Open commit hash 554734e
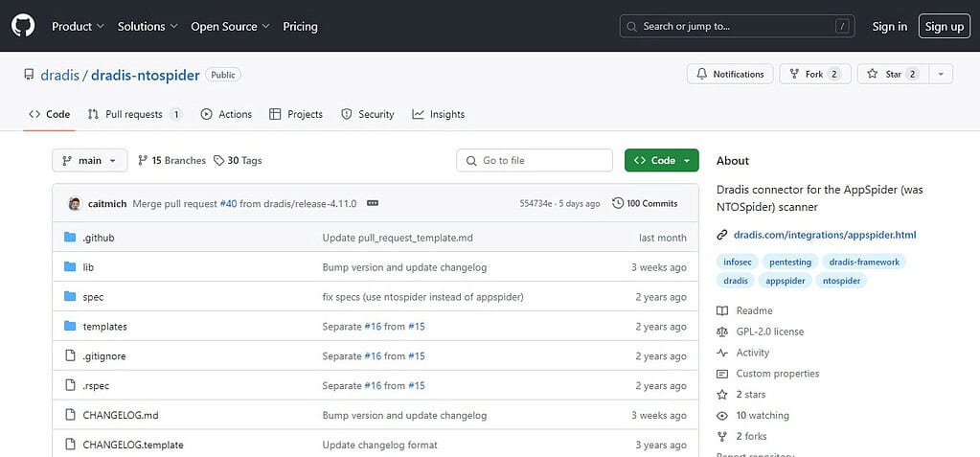 pyautogui.click(x=536, y=204)
